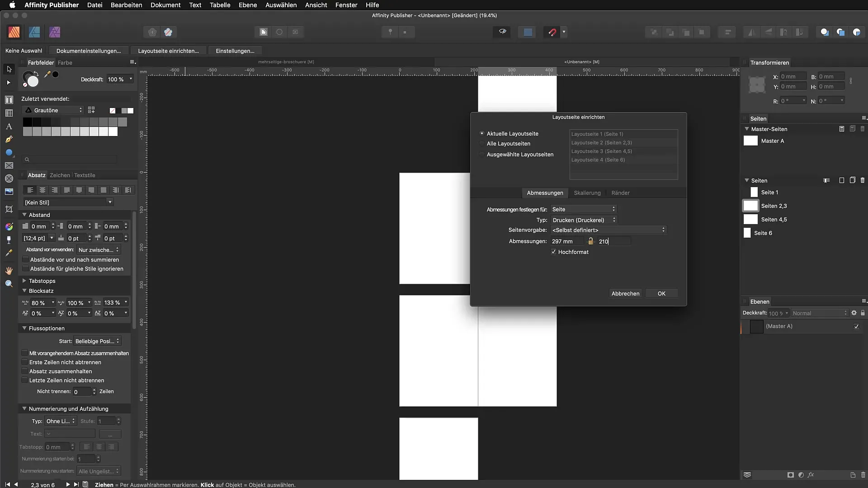This screenshot has height=488, width=868.
Task: Select the Place Image tool
Action: [9, 192]
